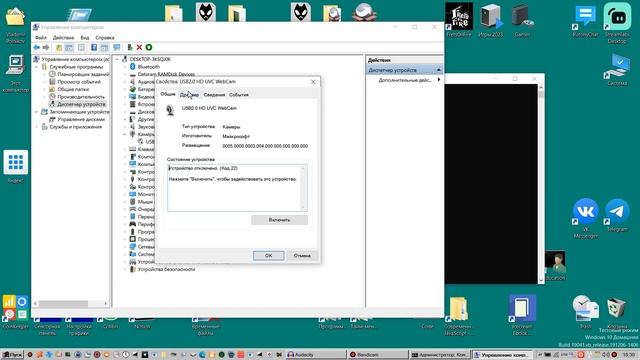The image size is (640, 360).
Task: Click the green circle enable device icon
Action: [149, 47]
